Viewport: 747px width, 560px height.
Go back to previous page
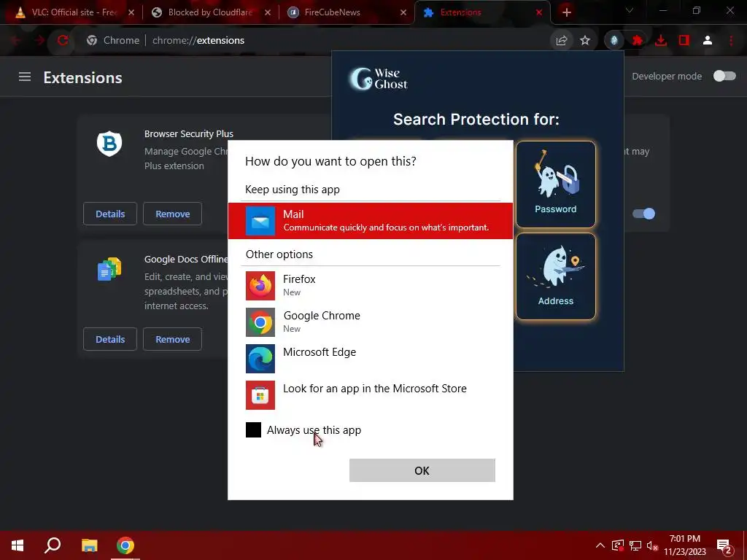pos(15,41)
